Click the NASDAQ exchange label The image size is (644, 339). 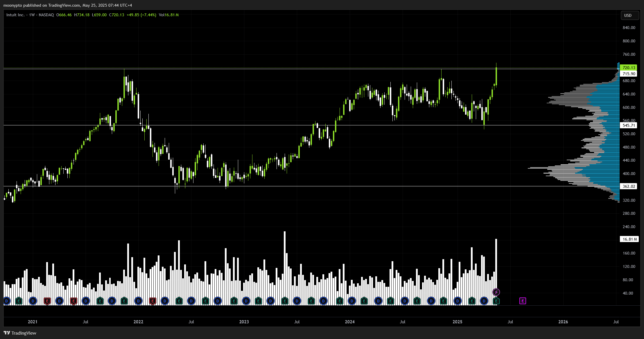(x=46, y=15)
